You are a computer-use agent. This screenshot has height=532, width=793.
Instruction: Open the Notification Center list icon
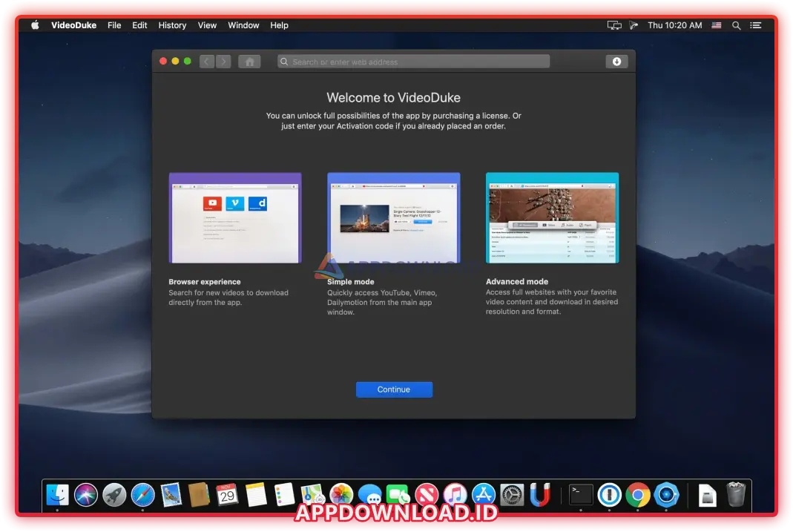click(x=755, y=25)
